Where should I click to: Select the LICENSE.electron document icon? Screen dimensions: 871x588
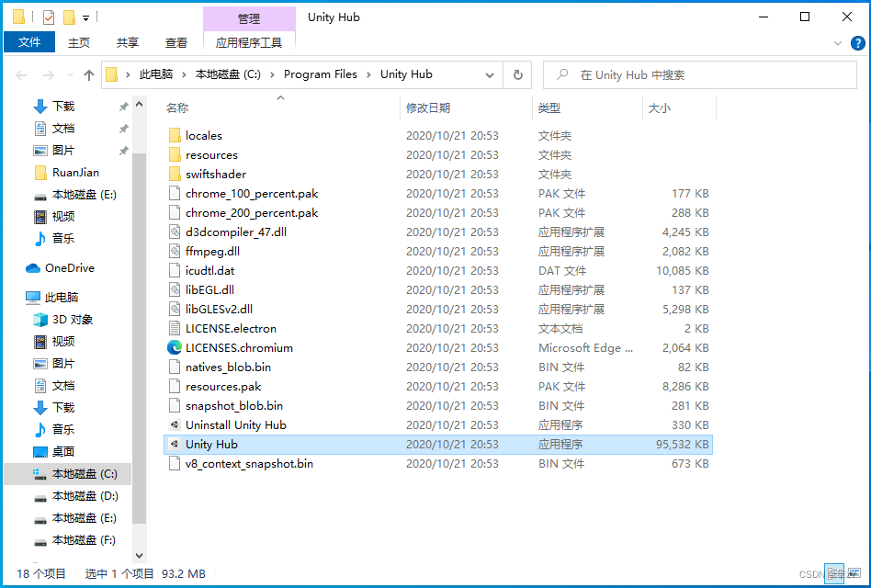click(x=175, y=329)
